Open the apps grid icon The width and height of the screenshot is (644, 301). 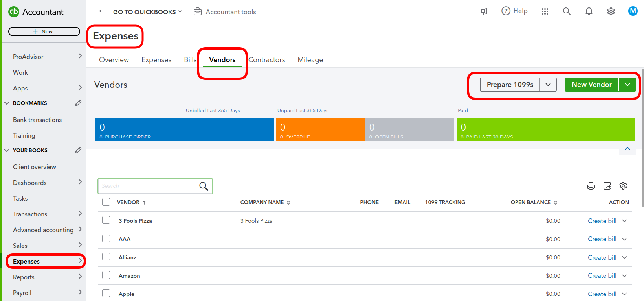[545, 11]
